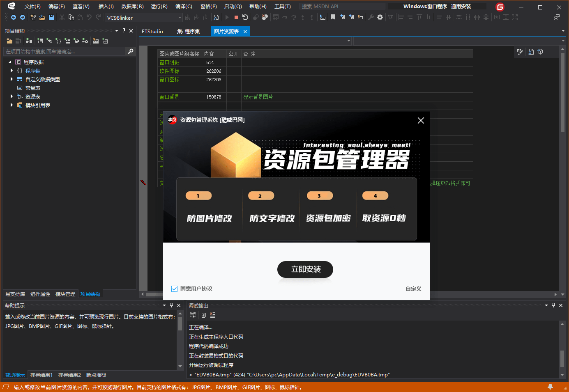Open the 帮助提示 panel options dropdown arrow
569x392 pixels.
tap(164, 305)
